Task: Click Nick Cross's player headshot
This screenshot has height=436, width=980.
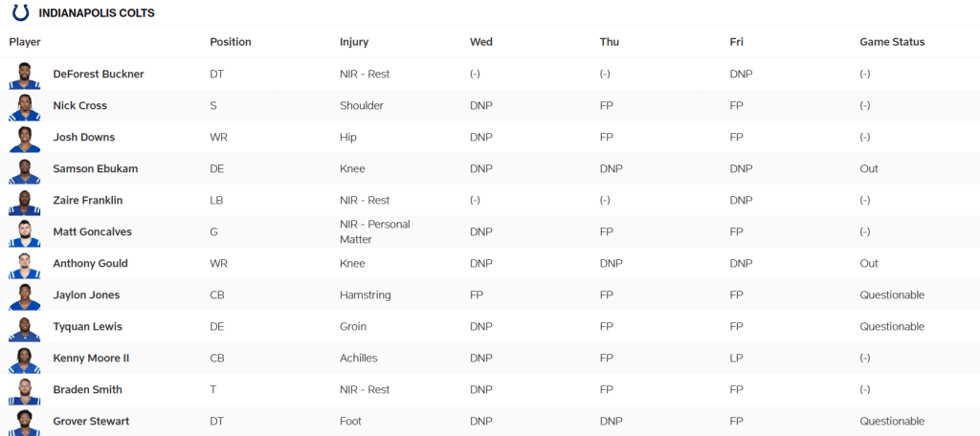Action: 25,106
